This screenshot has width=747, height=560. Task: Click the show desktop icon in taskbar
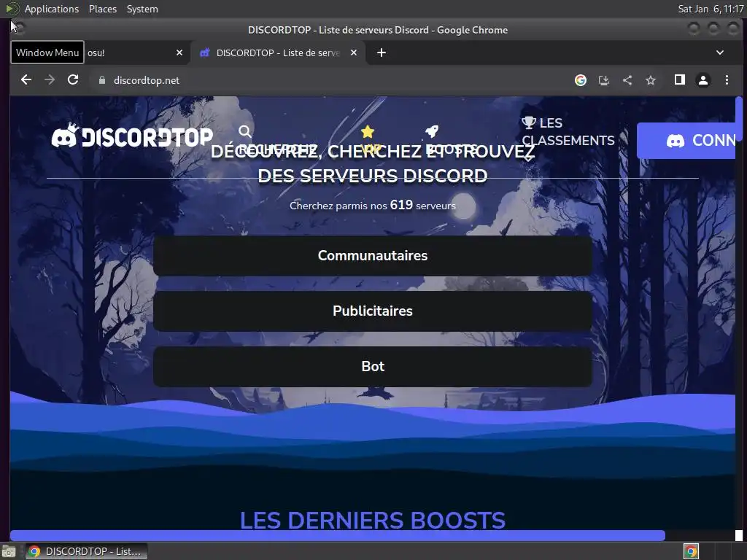click(x=9, y=552)
